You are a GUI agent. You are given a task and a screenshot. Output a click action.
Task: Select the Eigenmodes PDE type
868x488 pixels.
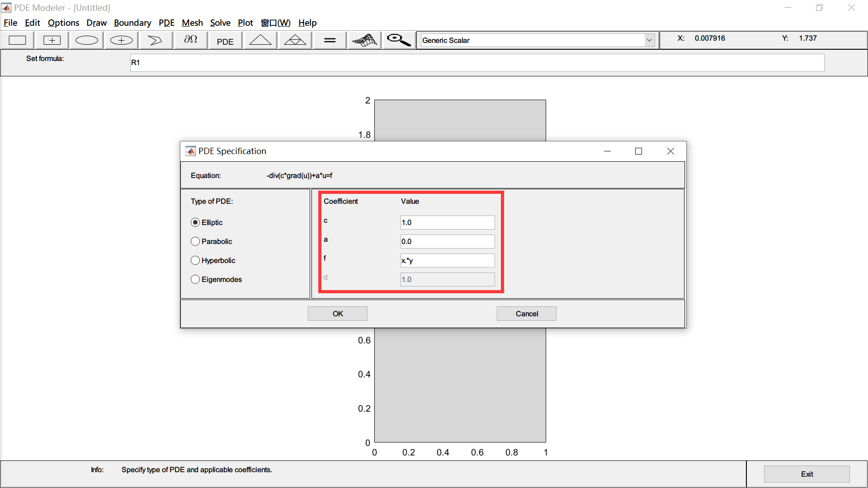pyautogui.click(x=195, y=279)
